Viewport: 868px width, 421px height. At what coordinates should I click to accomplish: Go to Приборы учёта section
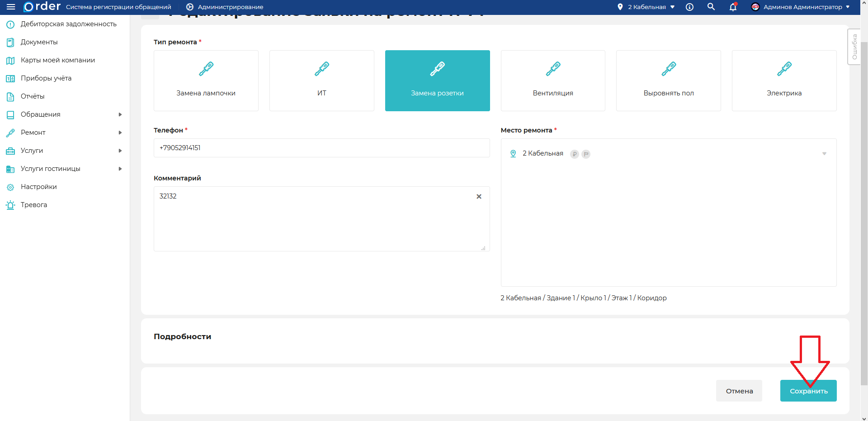(46, 78)
